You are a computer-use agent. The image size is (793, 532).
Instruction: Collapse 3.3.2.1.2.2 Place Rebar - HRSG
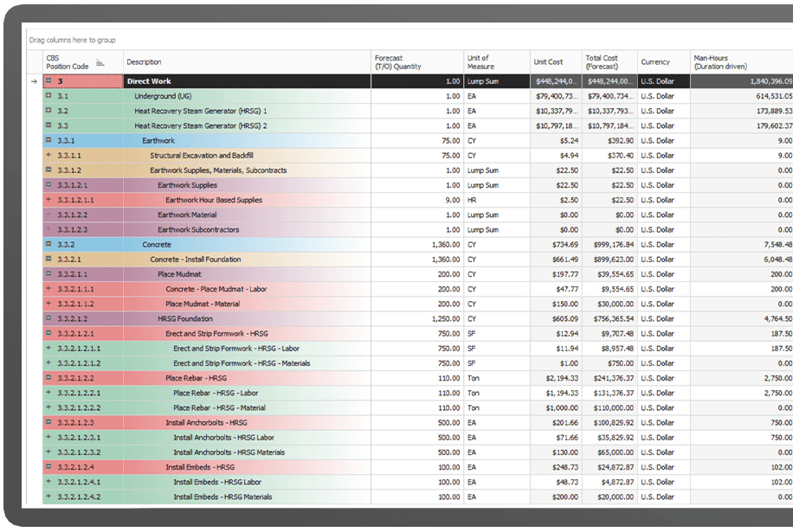pos(49,378)
